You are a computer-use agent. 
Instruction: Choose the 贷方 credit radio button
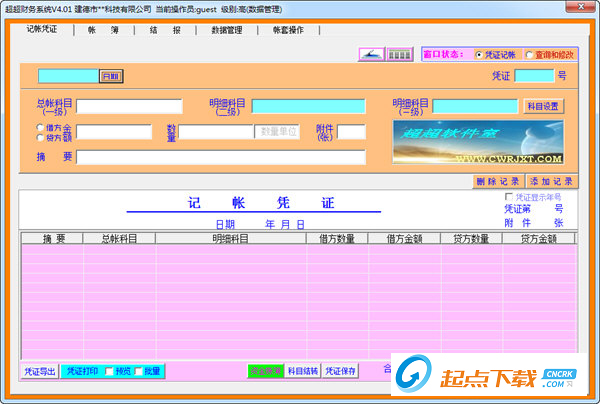[40, 137]
